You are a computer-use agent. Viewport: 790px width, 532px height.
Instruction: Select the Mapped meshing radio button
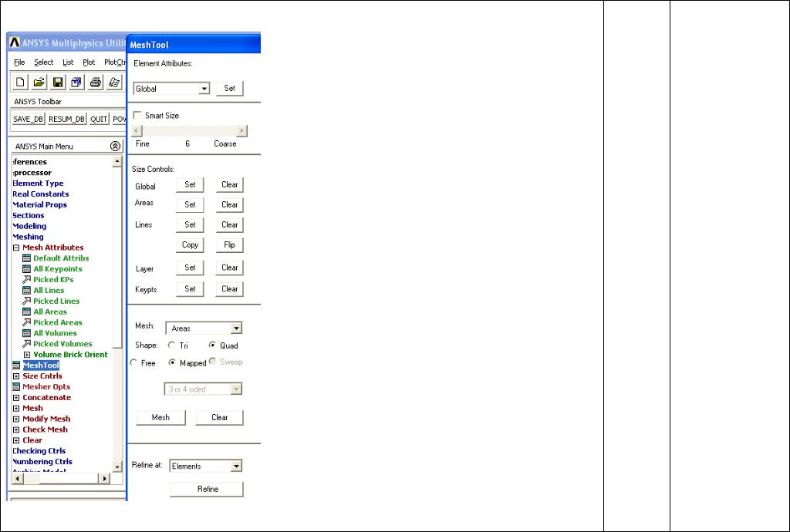click(172, 362)
